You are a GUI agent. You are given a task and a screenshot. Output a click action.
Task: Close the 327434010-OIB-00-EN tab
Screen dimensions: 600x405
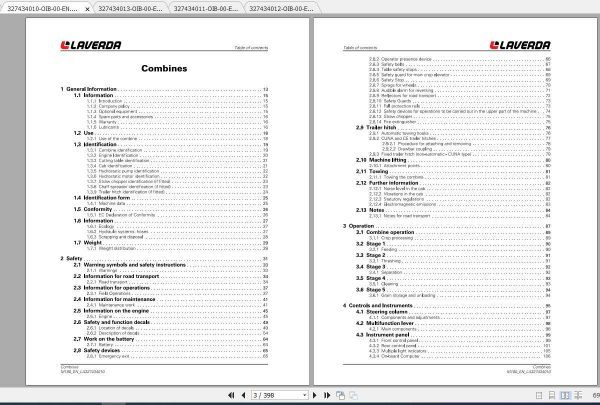[x=87, y=8]
